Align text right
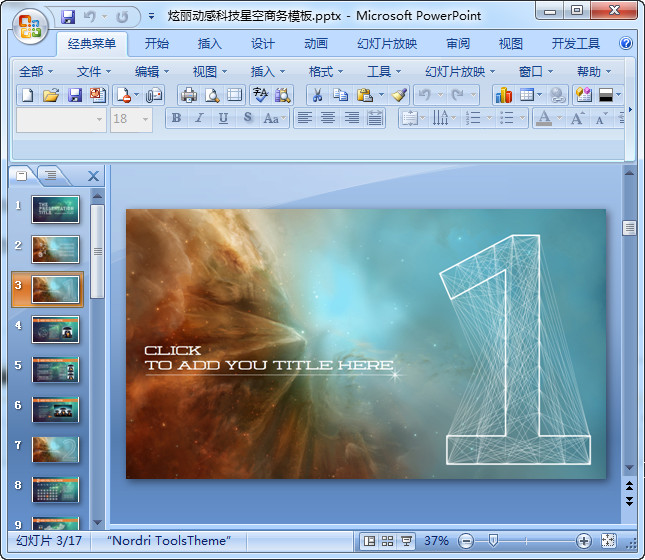 pyautogui.click(x=352, y=119)
